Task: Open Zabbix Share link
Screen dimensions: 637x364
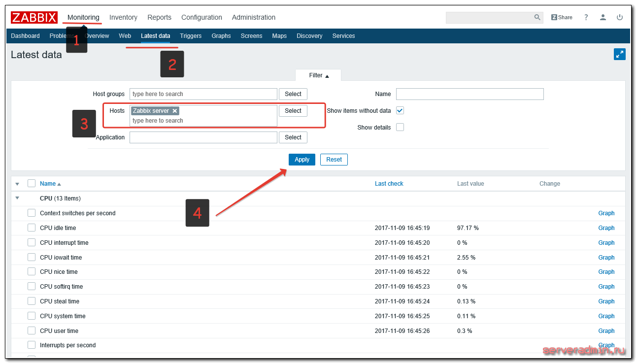Action: pyautogui.click(x=562, y=17)
